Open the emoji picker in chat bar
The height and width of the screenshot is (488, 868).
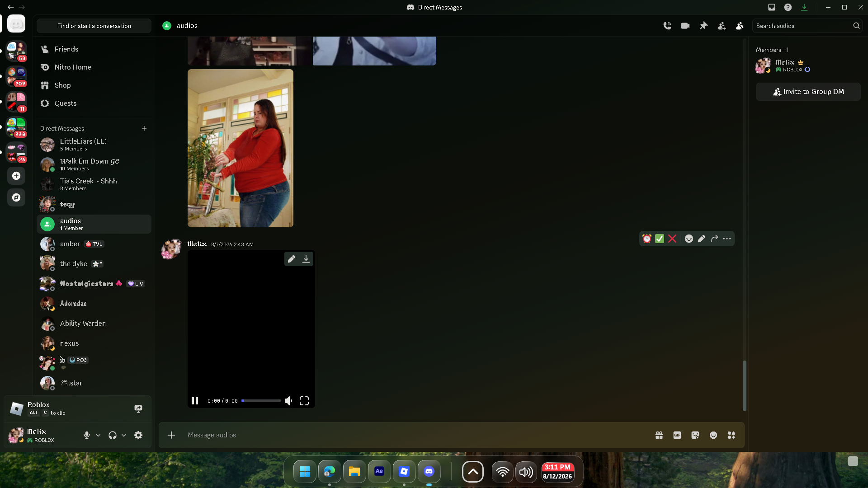(x=713, y=435)
